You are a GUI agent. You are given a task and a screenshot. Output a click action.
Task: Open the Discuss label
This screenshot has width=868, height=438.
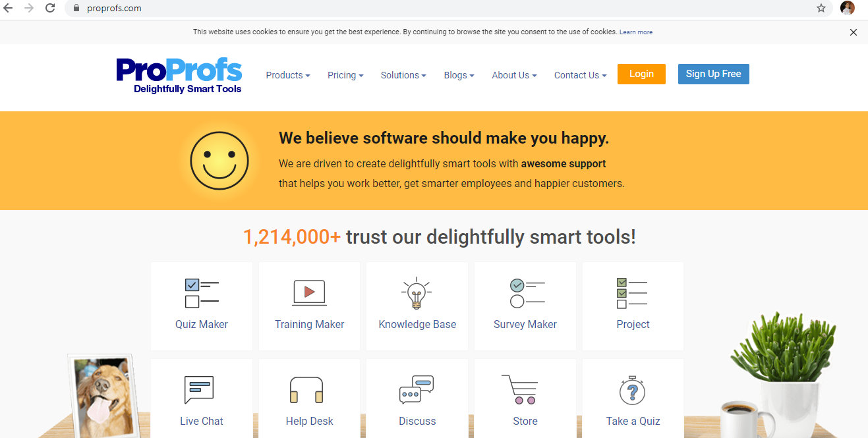pyautogui.click(x=417, y=421)
